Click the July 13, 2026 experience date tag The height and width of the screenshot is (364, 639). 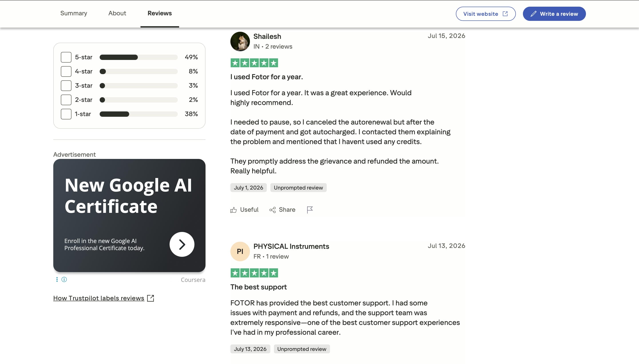[250, 349]
